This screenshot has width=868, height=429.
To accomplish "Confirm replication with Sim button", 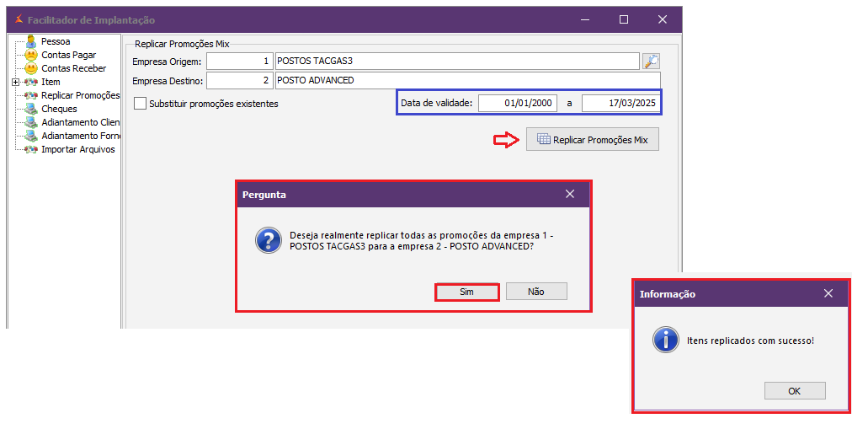I will click(x=466, y=292).
